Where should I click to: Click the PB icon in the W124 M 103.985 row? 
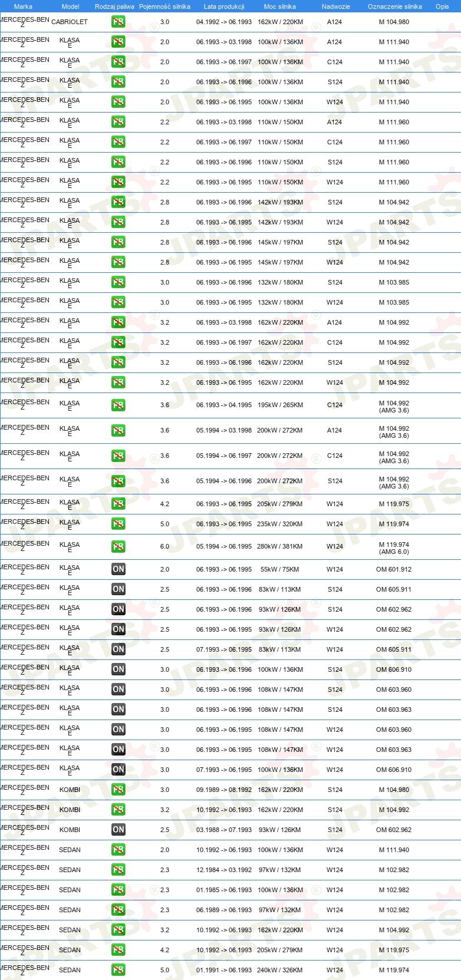(x=118, y=302)
